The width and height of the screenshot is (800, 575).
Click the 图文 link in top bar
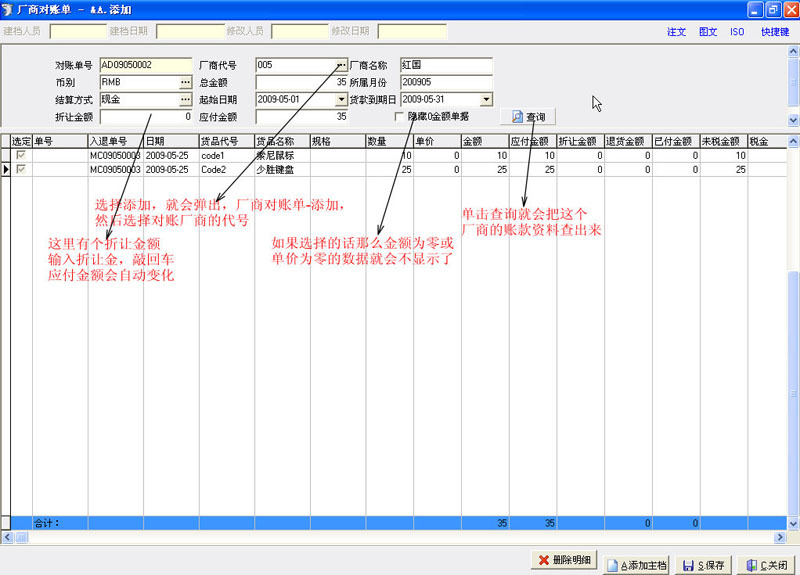708,32
